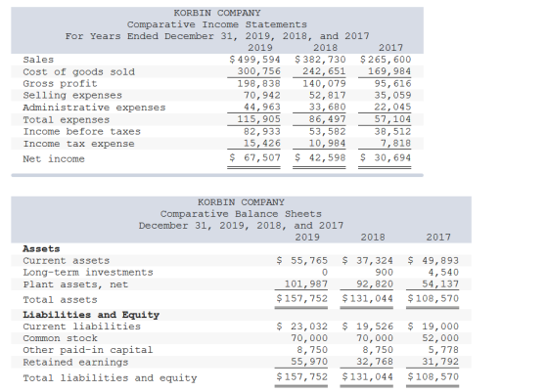Click 2018 selling expenses 52,817
This screenshot has height=392, width=548.
328,95
